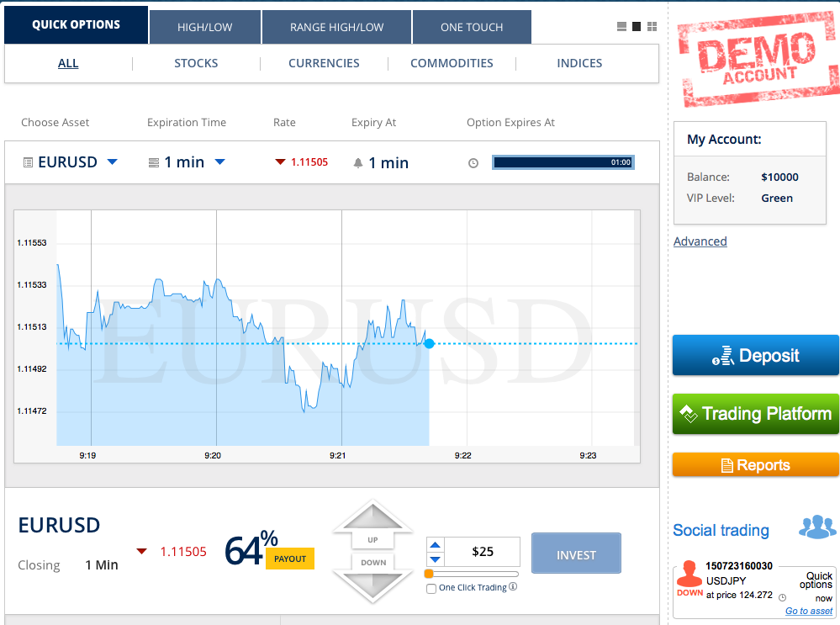
Task: Click the Deposit button
Action: [755, 355]
